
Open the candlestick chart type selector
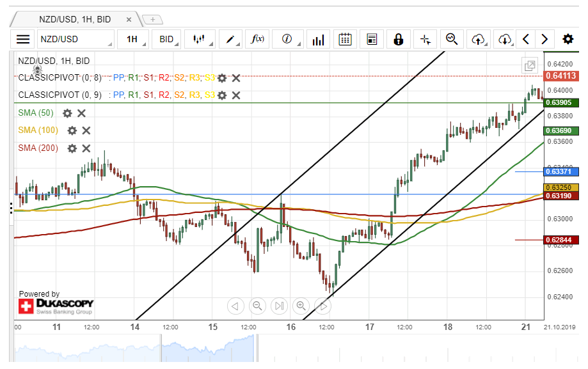click(x=200, y=39)
